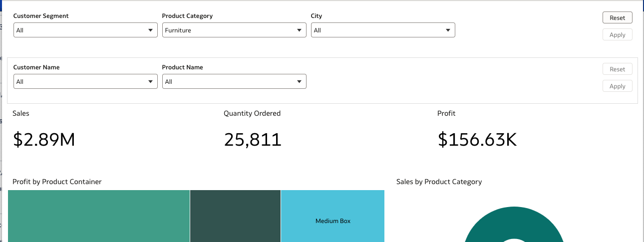The width and height of the screenshot is (644, 242).
Task: Open the Product Category dropdown showing Furniture
Action: tap(234, 30)
